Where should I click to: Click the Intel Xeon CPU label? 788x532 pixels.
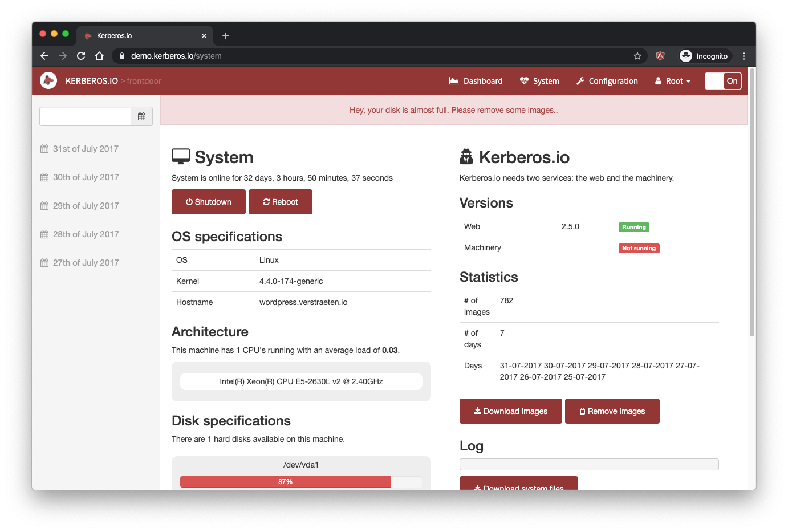coord(301,381)
